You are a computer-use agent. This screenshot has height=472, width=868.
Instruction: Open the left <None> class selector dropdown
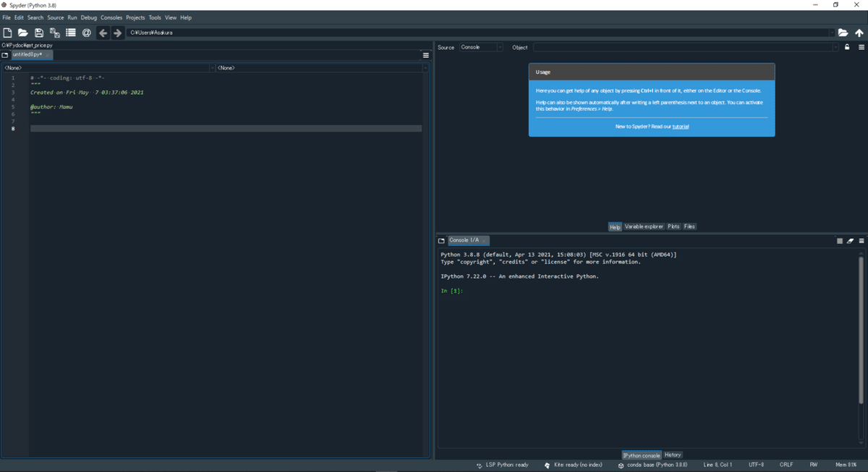tap(108, 68)
